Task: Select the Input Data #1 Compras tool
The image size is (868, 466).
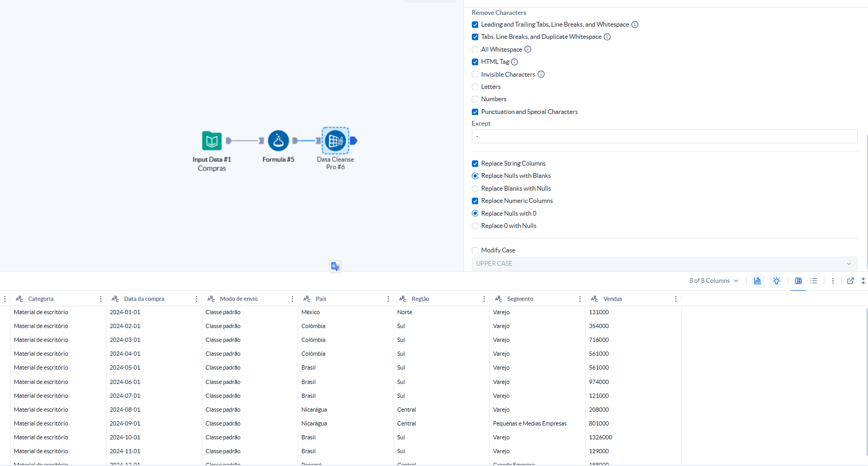Action: (x=212, y=141)
